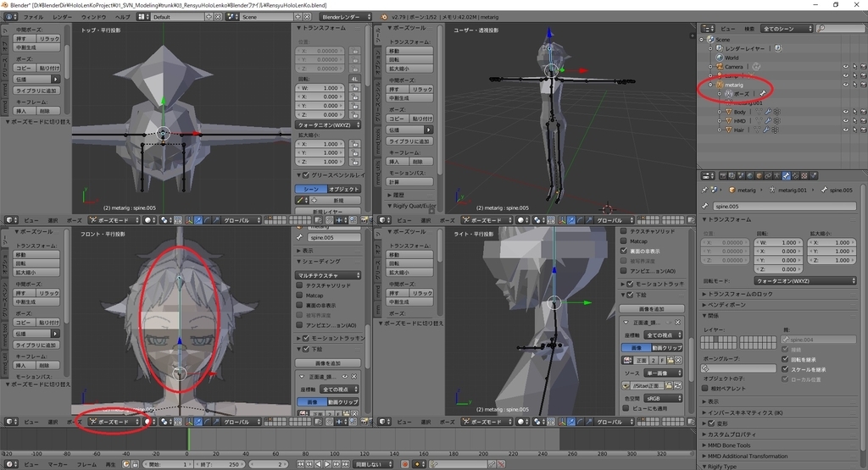Open the Scene properties tab
Viewport: 868px width, 470px height.
tap(741, 176)
